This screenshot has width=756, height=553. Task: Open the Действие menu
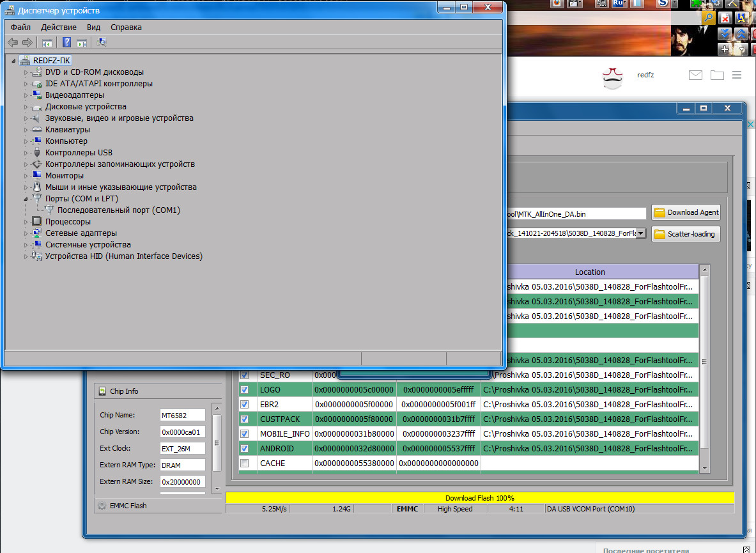point(58,27)
